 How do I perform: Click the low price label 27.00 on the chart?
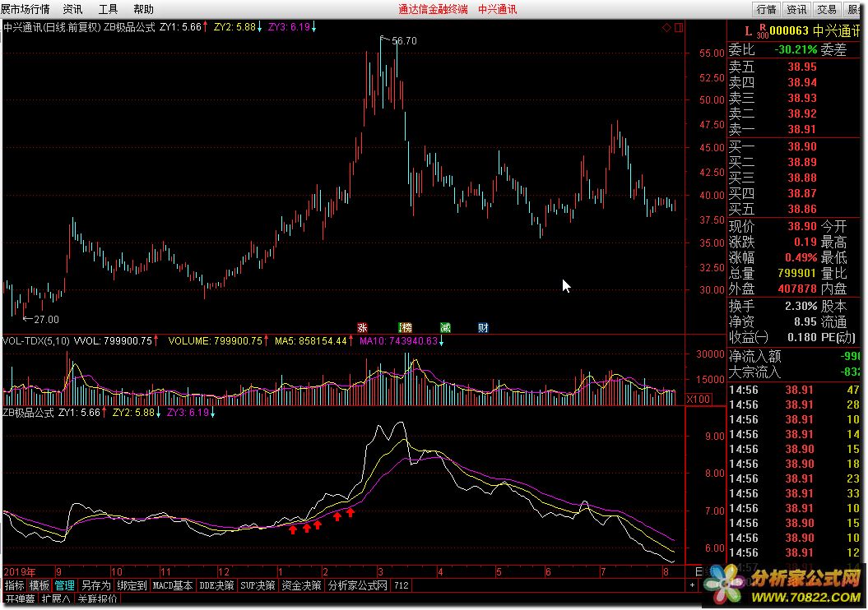tap(47, 319)
